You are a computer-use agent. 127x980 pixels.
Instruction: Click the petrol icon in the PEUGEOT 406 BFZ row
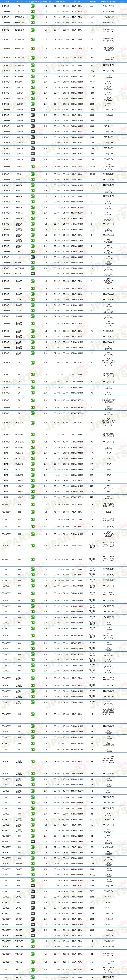[33, 797]
